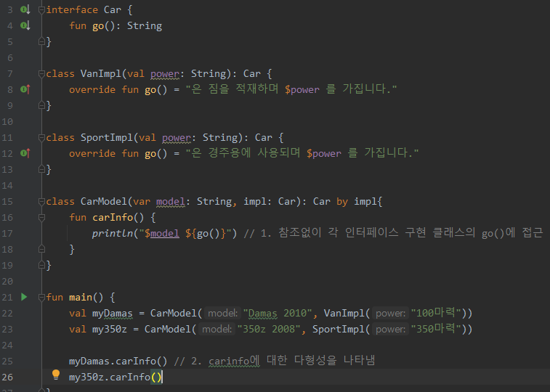Click the $model template variable on line 17

pos(162,233)
